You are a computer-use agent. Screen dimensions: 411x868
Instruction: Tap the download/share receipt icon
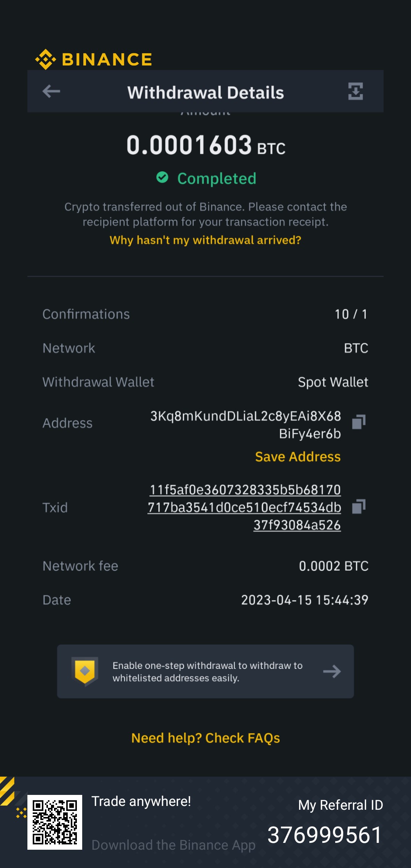coord(355,91)
